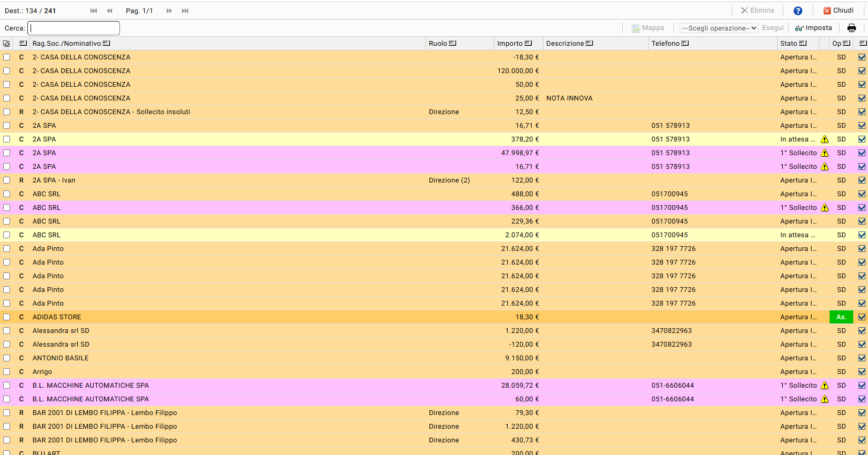Uncheck right-side checkbox on NOTA INNOVA row
This screenshot has width=868, height=455.
coord(862,98)
